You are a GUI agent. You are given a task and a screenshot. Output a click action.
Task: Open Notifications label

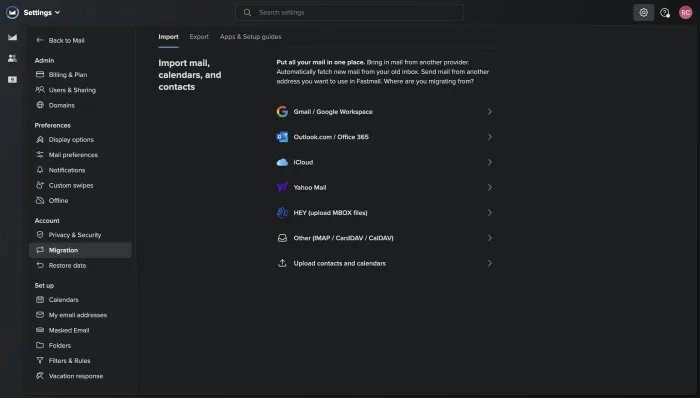pos(67,170)
